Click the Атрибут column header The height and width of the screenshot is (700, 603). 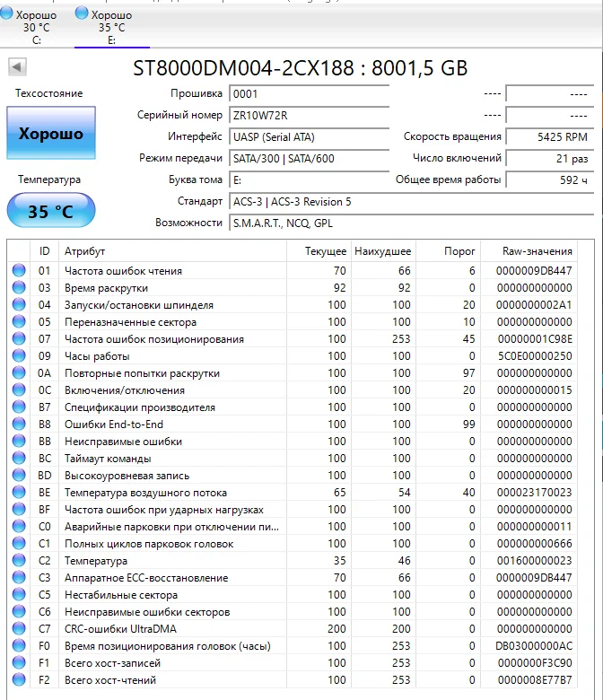pos(172,251)
